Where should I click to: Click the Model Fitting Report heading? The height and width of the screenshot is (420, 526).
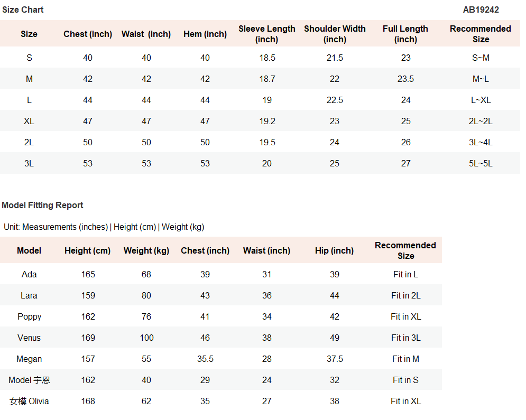42,205
